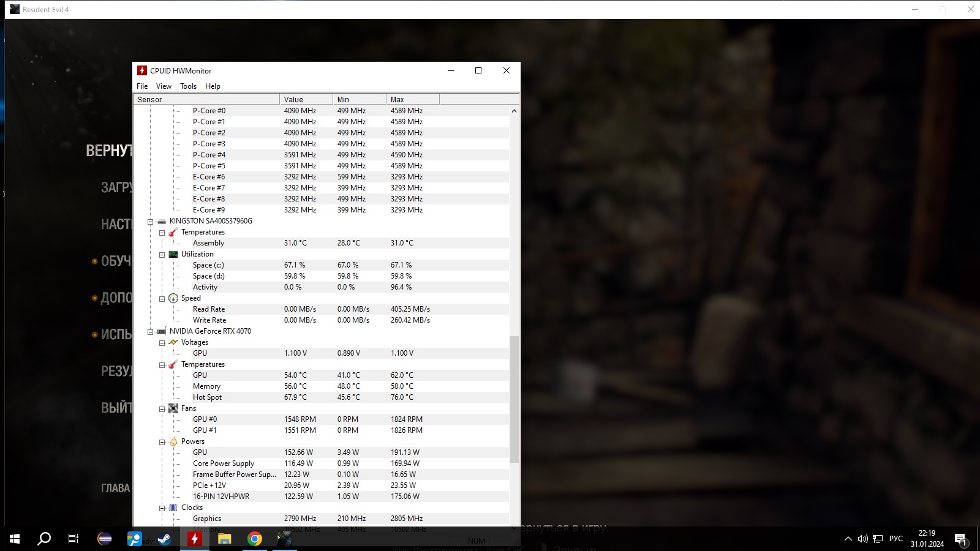The width and height of the screenshot is (980, 551).
Task: Collapse the Clocks section
Action: (162, 508)
